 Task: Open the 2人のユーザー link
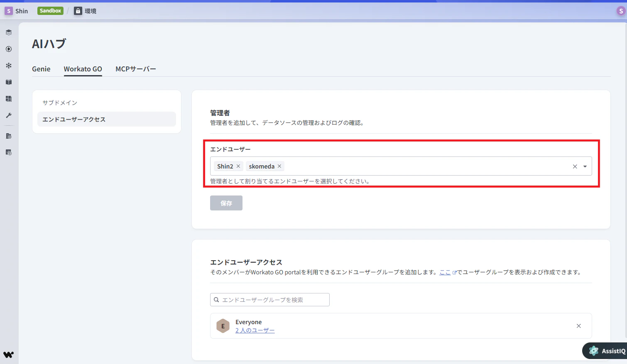click(x=255, y=330)
